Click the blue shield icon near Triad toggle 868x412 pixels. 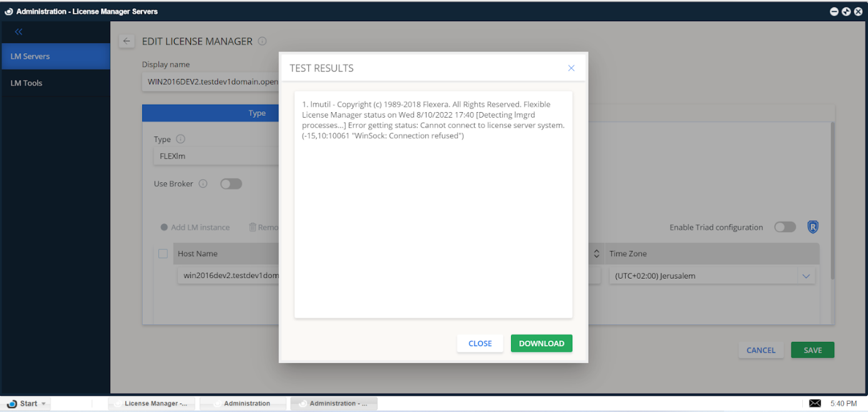[x=812, y=227]
